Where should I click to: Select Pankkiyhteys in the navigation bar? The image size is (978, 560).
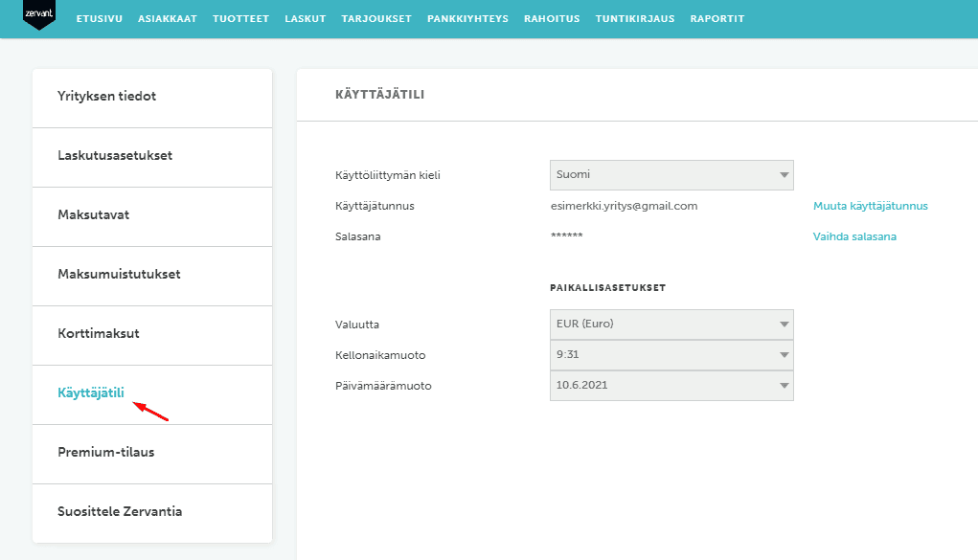(467, 19)
